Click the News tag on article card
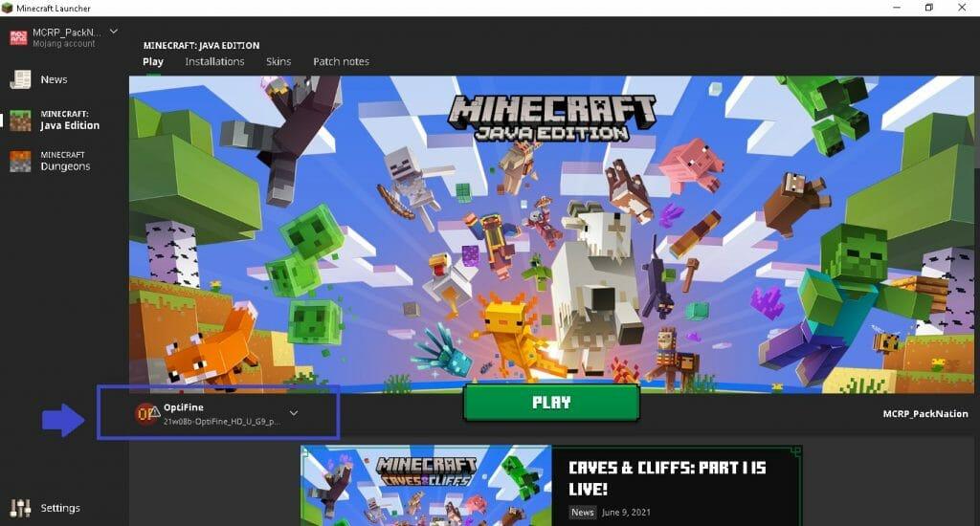The height and width of the screenshot is (526, 980). tap(583, 513)
